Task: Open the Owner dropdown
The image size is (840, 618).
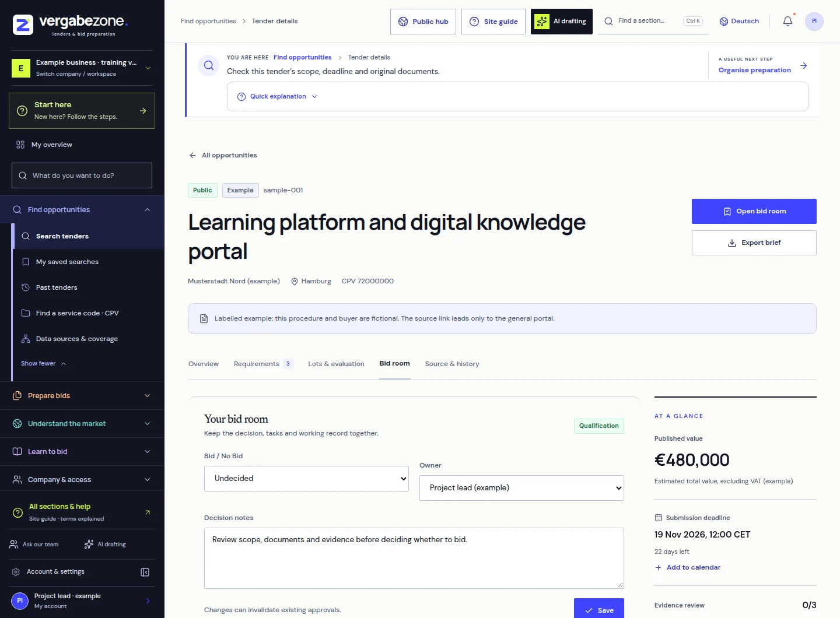Action: point(521,488)
